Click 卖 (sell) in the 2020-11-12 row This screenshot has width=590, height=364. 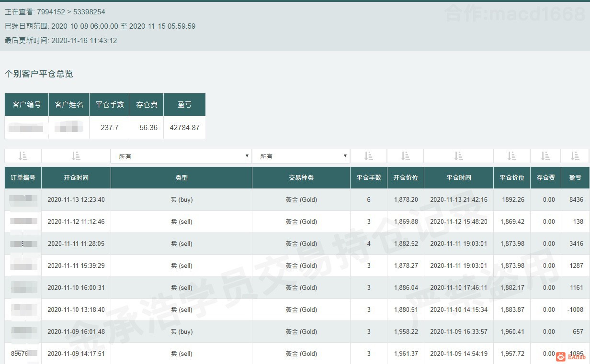[182, 221]
